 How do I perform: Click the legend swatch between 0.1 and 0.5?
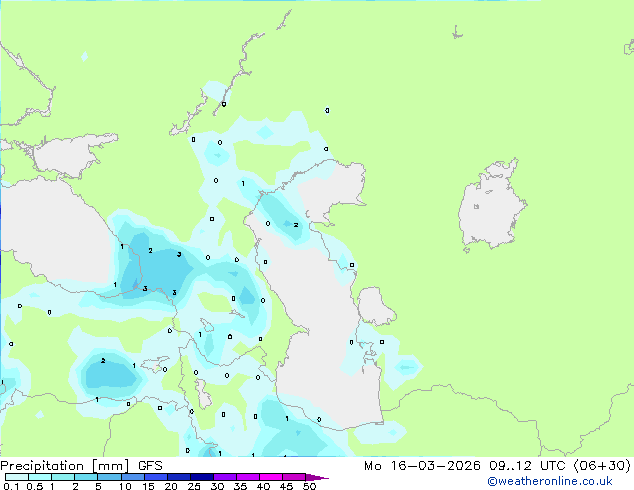pos(17,477)
